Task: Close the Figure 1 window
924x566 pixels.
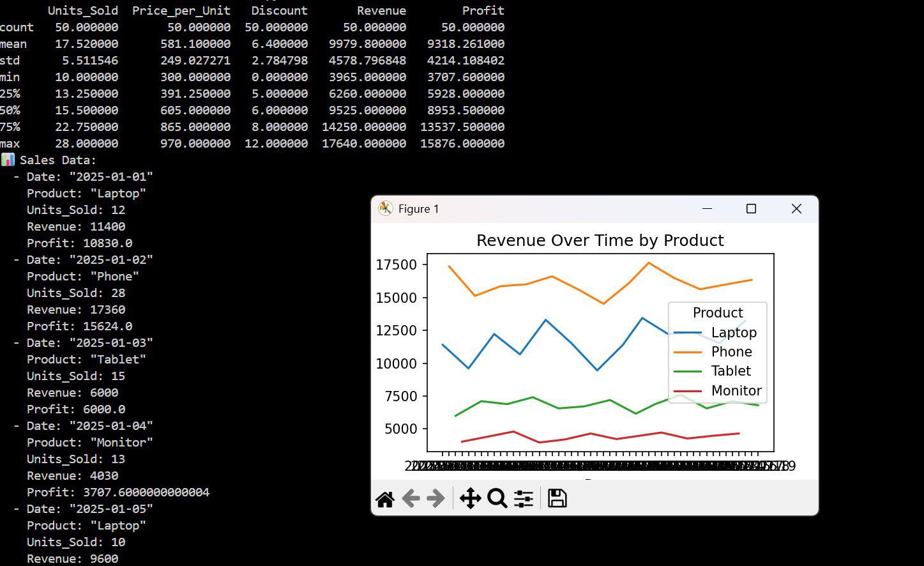Action: click(796, 209)
